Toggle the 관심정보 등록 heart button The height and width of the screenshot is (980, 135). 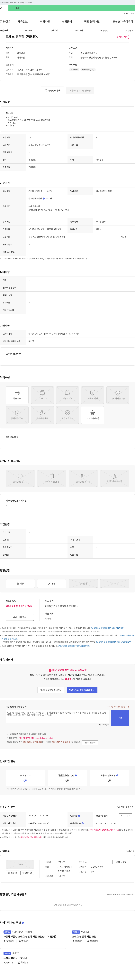(53, 90)
